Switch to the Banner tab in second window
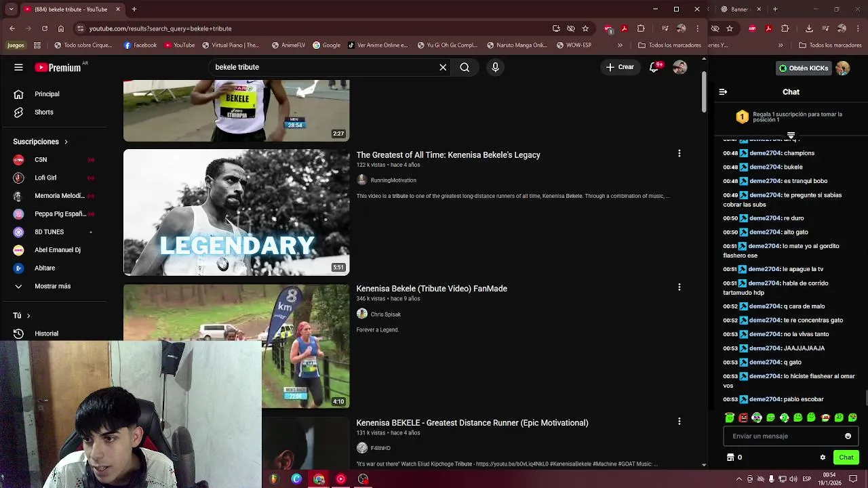868x488 pixels. 740,9
